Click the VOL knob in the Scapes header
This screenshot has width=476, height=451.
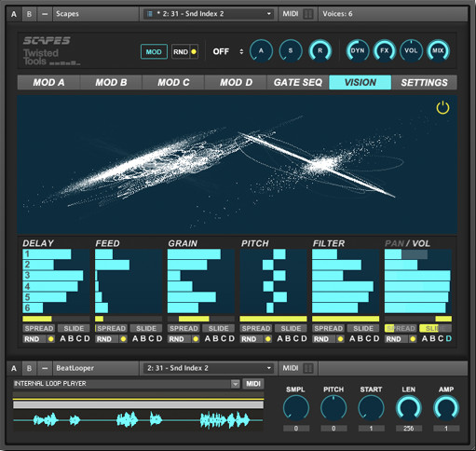[411, 50]
